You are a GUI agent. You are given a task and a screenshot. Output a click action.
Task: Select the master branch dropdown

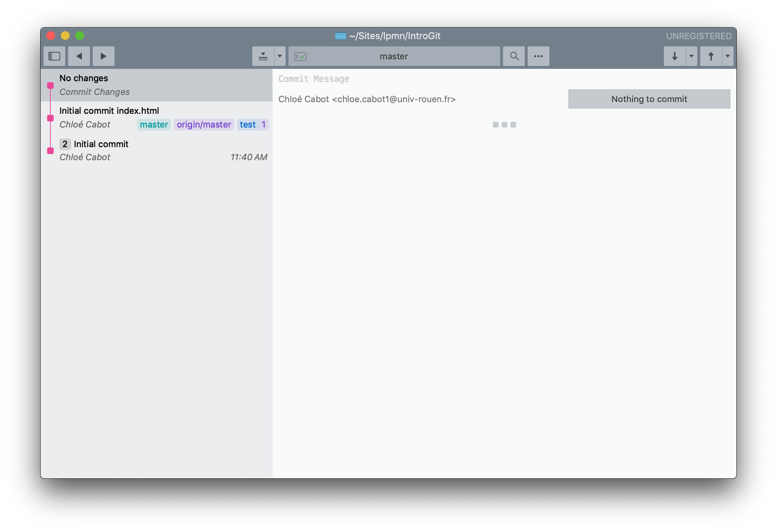(394, 56)
